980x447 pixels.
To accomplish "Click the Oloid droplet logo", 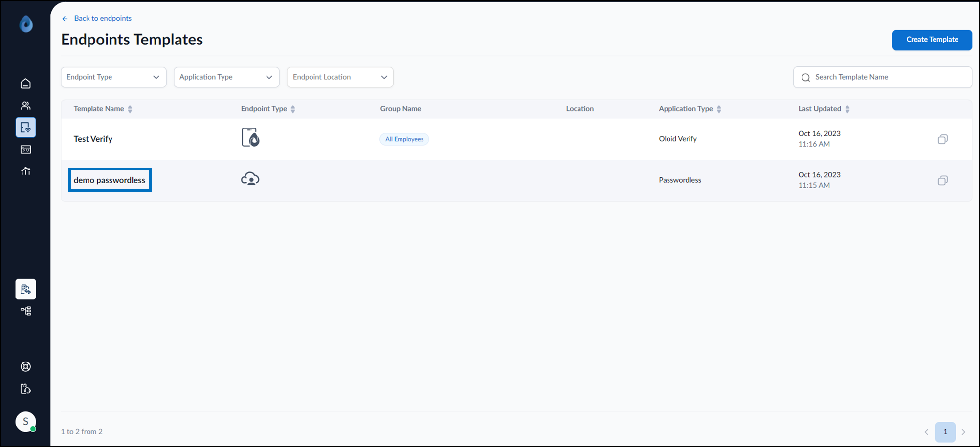I will [x=26, y=23].
